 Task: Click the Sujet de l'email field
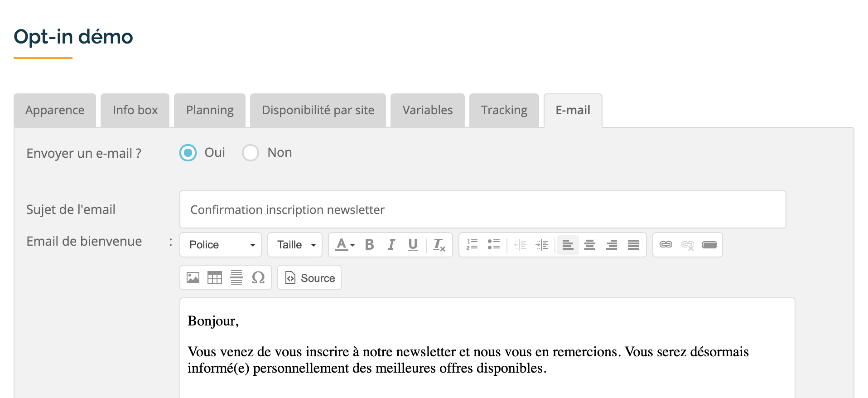point(482,209)
